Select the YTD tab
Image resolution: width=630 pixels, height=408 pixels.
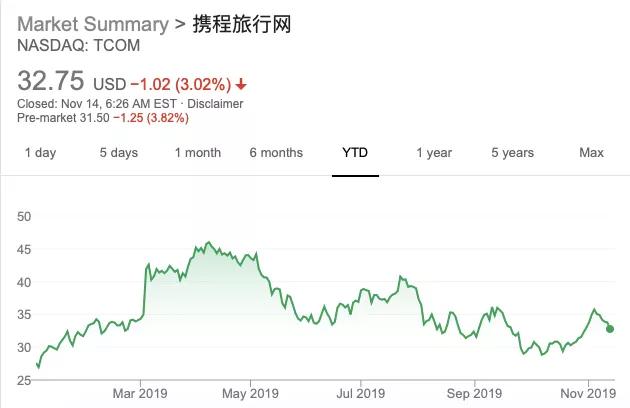point(355,153)
